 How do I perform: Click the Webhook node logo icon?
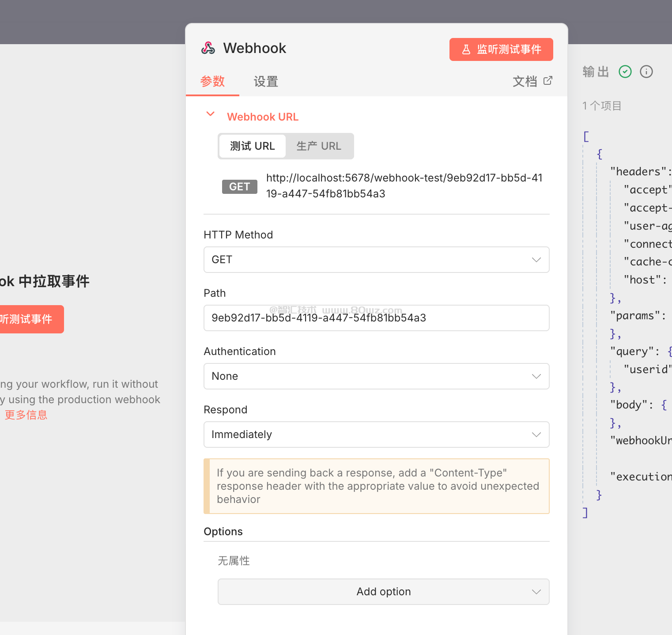coord(208,48)
